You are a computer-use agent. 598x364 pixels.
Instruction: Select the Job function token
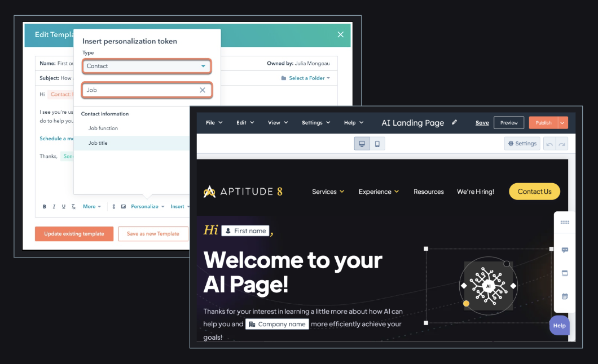(103, 128)
